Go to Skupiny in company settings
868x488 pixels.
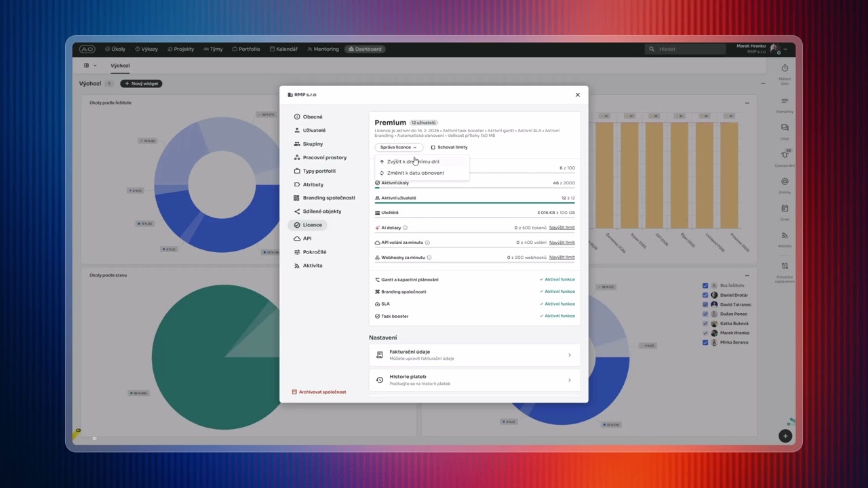coord(308,144)
